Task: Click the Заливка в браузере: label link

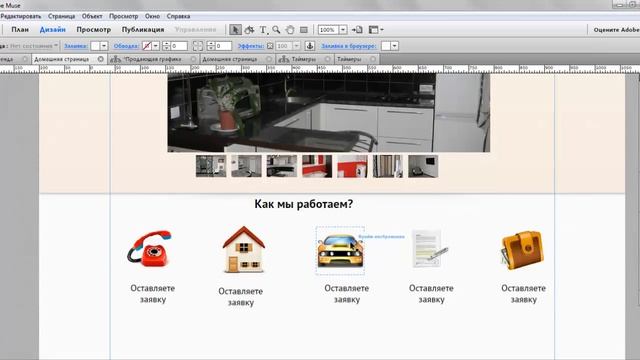Action: (349, 46)
